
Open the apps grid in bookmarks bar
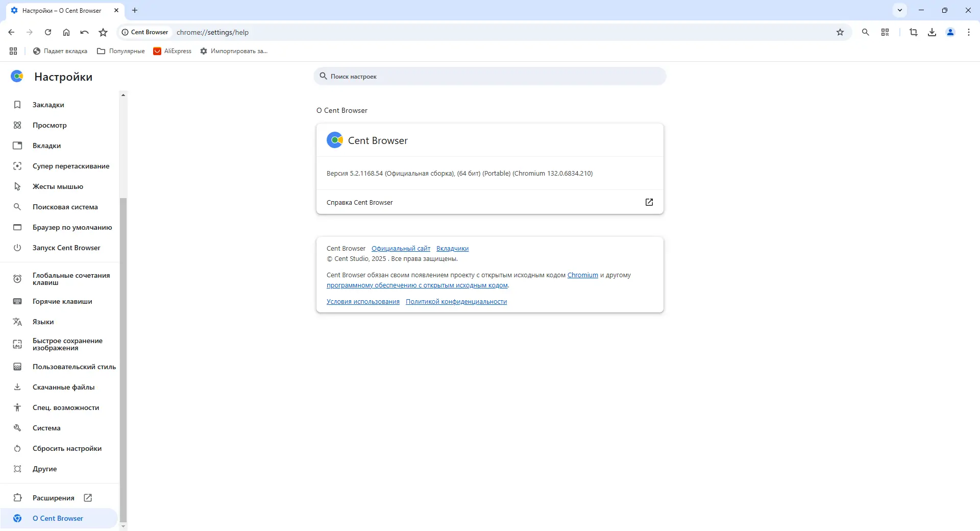click(13, 51)
